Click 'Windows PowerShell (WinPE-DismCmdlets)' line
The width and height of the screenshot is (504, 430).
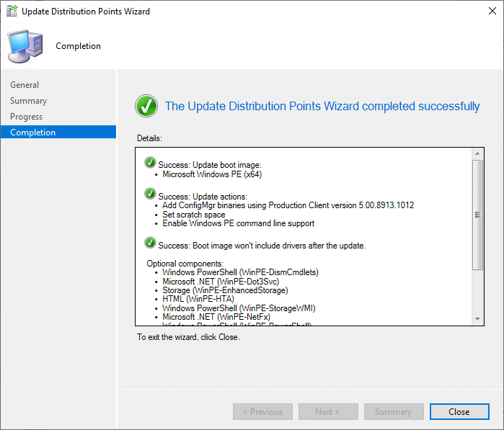[x=240, y=272]
